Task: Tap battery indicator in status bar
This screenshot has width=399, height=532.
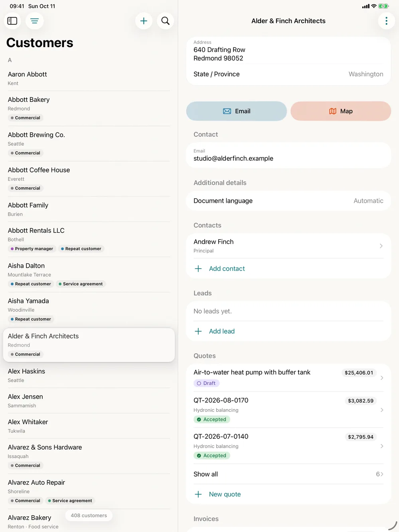Action: coord(383,6)
